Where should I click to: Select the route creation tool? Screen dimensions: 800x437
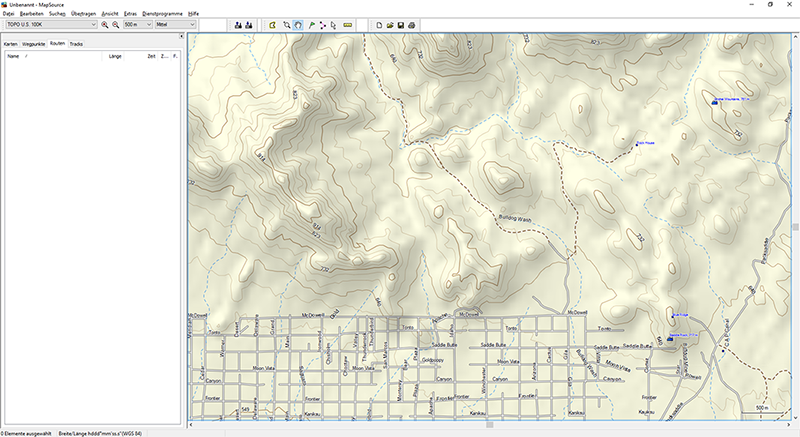tap(322, 25)
